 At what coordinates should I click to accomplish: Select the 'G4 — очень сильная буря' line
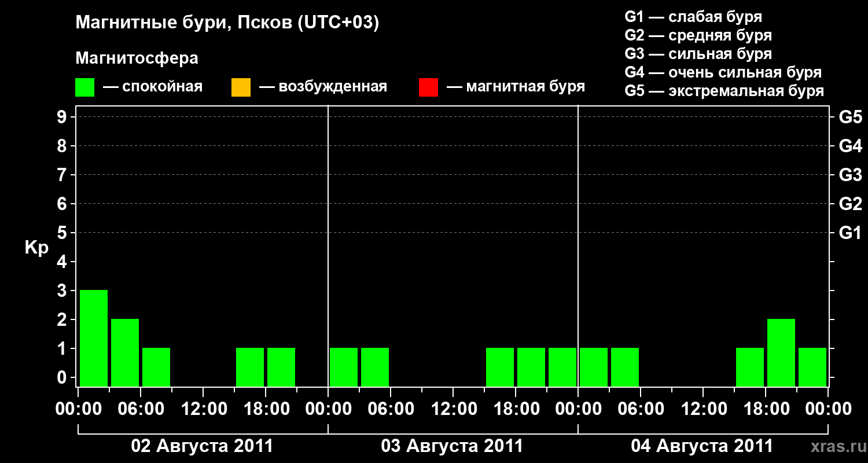(723, 72)
